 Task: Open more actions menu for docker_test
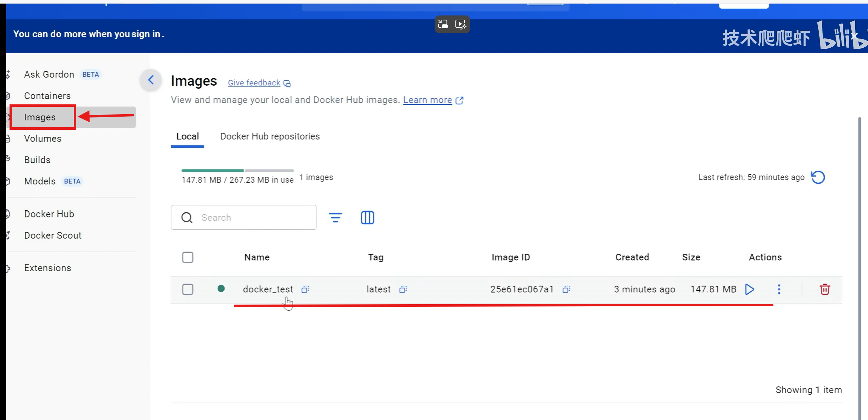pos(779,289)
